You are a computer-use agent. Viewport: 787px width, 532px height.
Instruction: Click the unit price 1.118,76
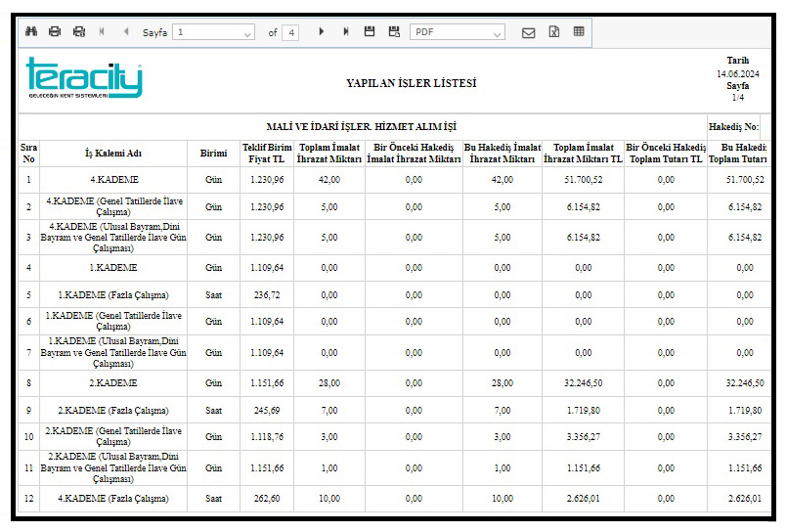click(267, 437)
